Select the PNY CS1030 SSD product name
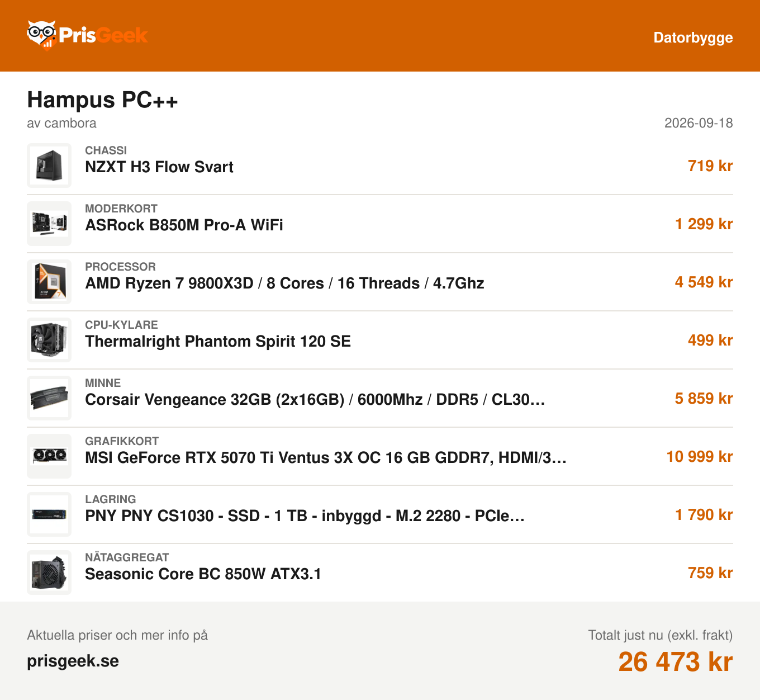This screenshot has width=760, height=700. pyautogui.click(x=305, y=516)
